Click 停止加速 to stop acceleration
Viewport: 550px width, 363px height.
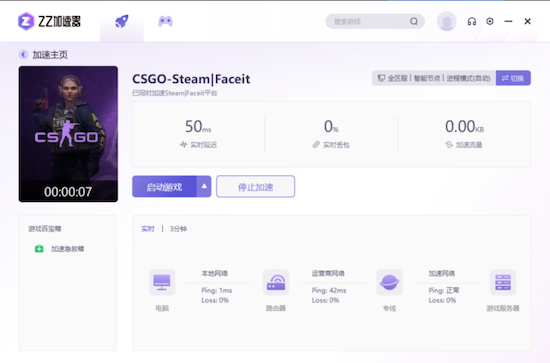coord(255,187)
